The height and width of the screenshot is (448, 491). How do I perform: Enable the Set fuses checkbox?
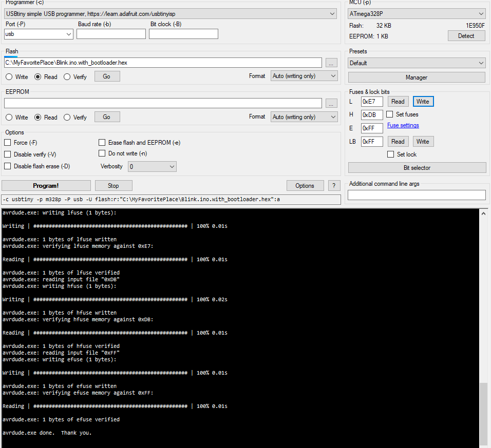click(x=390, y=114)
